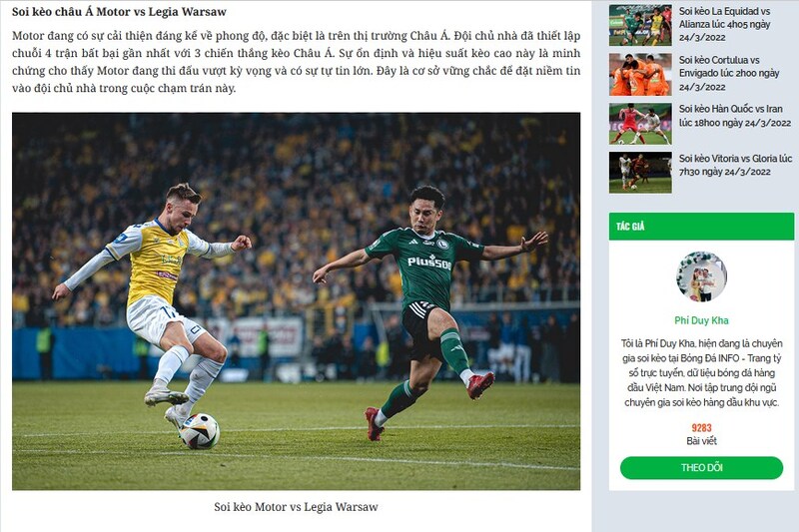Click the Soi kèo Cortulua vs Envigado link
799x532 pixels.
(729, 73)
